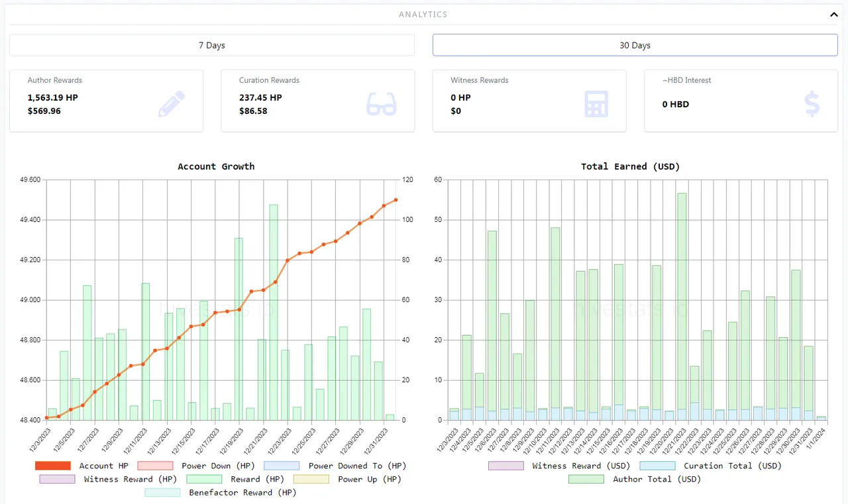Click the Witness Reward (HP) legend label

[x=131, y=479]
